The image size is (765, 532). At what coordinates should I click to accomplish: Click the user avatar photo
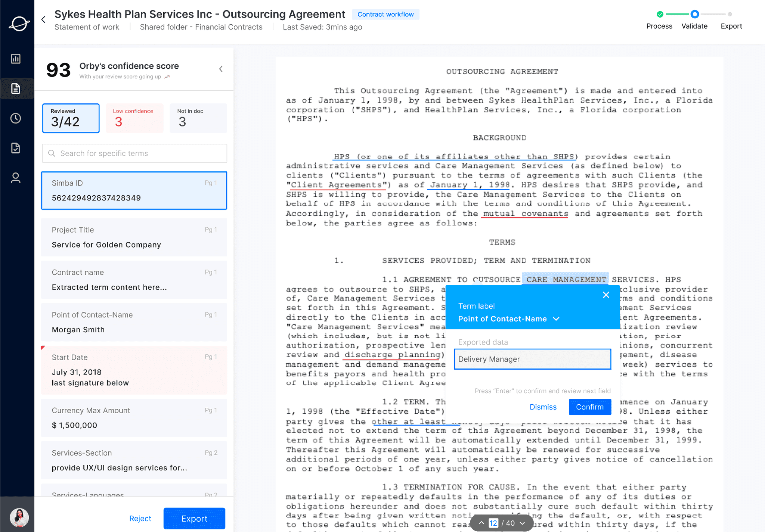[19, 517]
